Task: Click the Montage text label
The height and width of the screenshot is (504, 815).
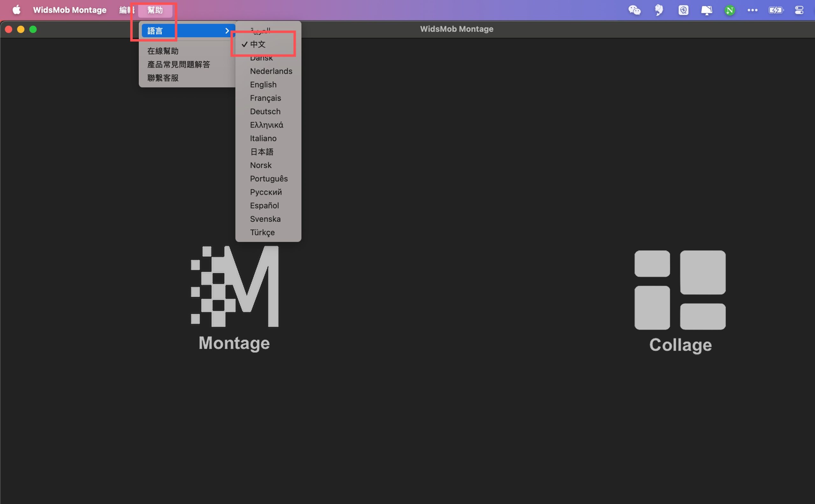Action: 234,343
